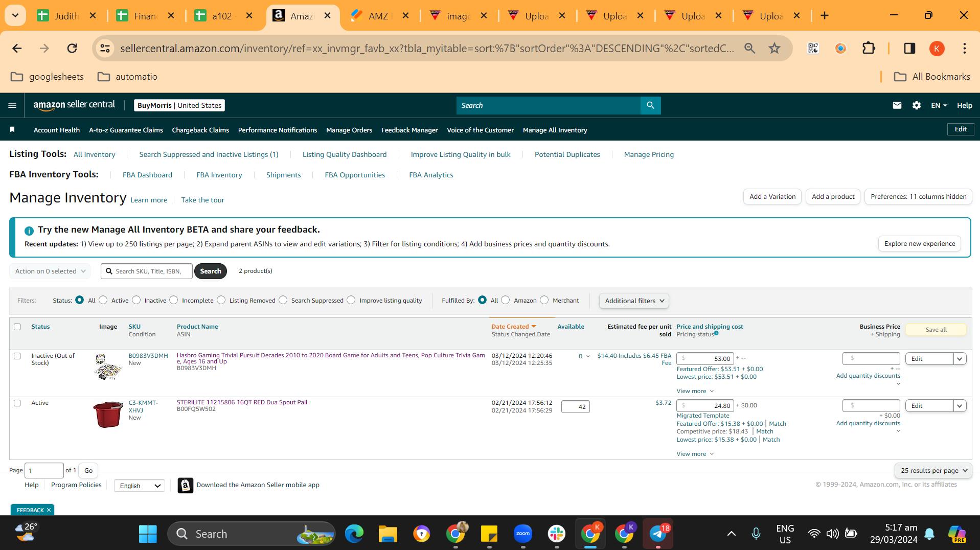Select the Search Suppressed radio filter
Image resolution: width=980 pixels, height=550 pixels.
pyautogui.click(x=283, y=300)
